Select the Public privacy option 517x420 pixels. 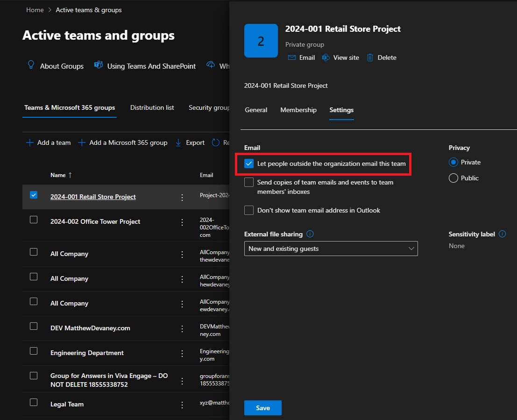(453, 178)
